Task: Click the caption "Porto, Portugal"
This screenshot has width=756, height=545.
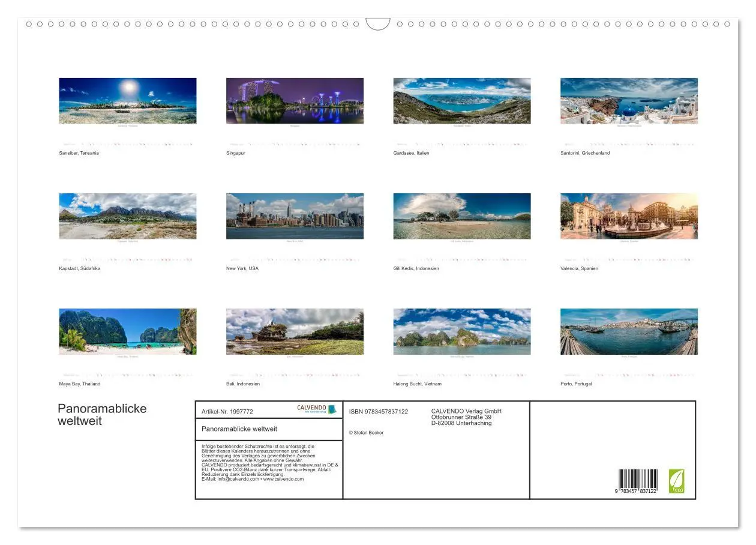Action: [576, 384]
